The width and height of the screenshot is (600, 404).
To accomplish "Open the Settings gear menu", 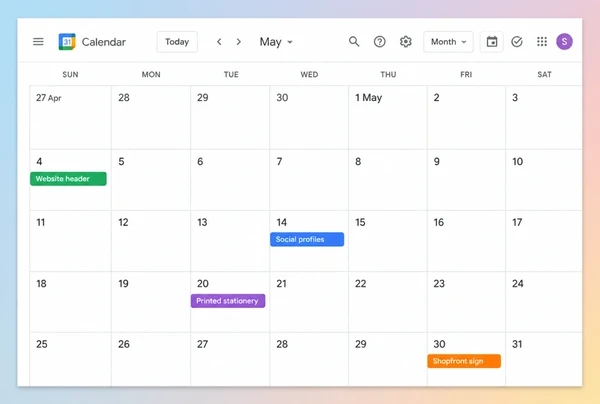I will (x=406, y=41).
